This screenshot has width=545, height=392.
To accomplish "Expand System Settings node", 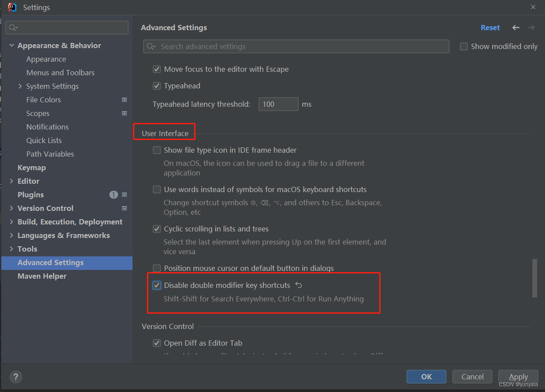I will (x=20, y=86).
